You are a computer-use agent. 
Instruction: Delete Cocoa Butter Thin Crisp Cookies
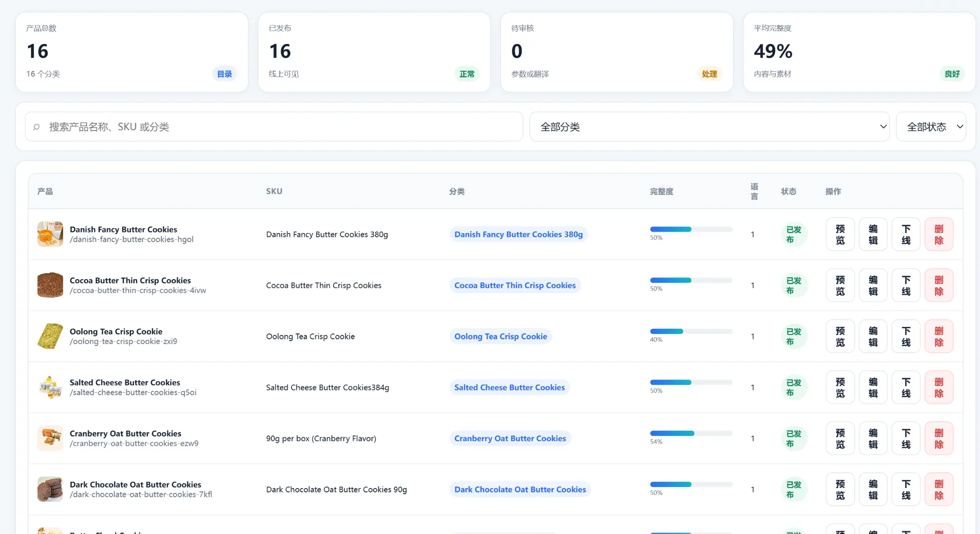pyautogui.click(x=939, y=286)
